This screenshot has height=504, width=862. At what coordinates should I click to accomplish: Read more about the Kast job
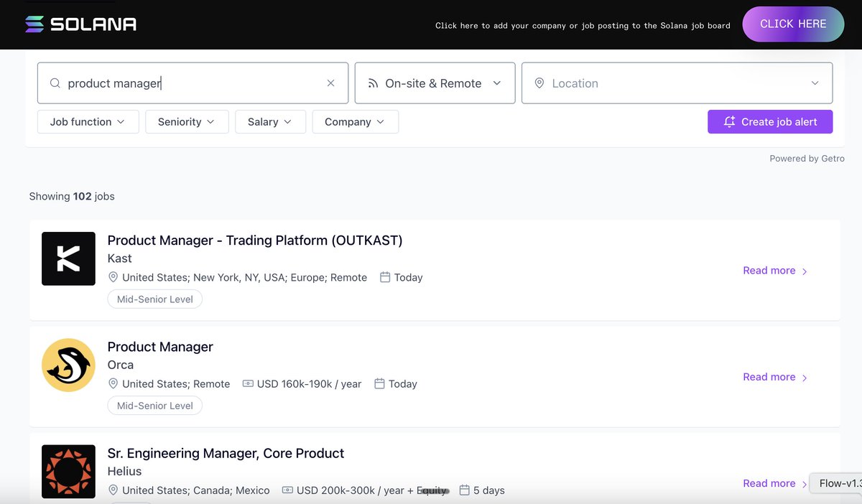coord(775,271)
